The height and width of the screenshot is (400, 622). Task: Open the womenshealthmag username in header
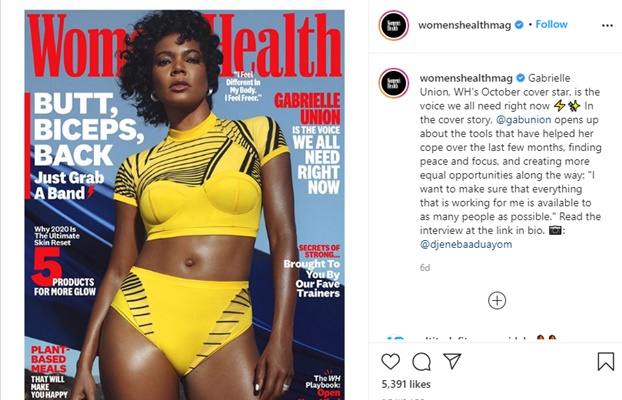click(465, 25)
